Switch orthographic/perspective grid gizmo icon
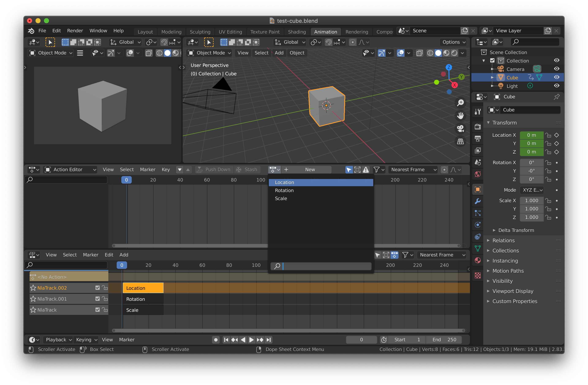Screen dimensions: 588x385 pos(460,141)
